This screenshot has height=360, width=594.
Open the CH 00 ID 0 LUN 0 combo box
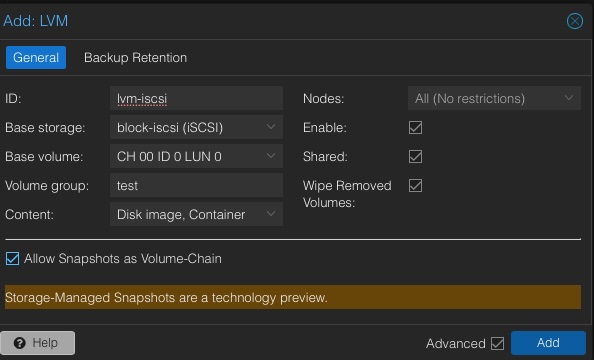tap(196, 156)
